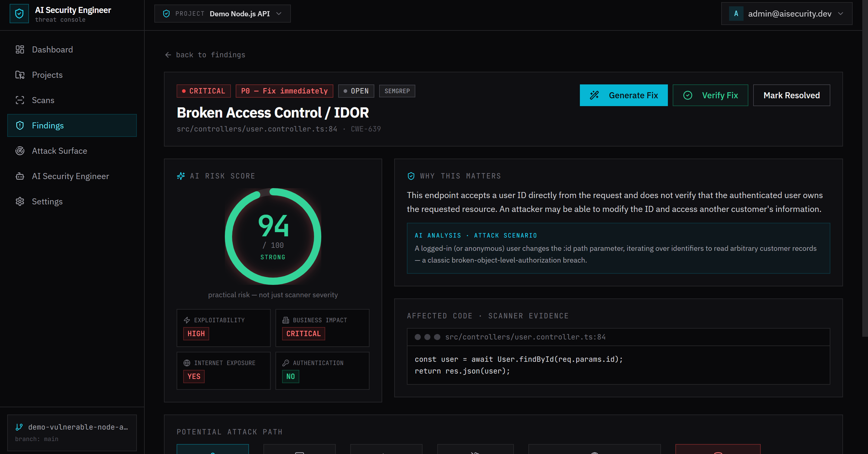The height and width of the screenshot is (454, 868).
Task: Click the Attack Surface radar icon
Action: [20, 151]
